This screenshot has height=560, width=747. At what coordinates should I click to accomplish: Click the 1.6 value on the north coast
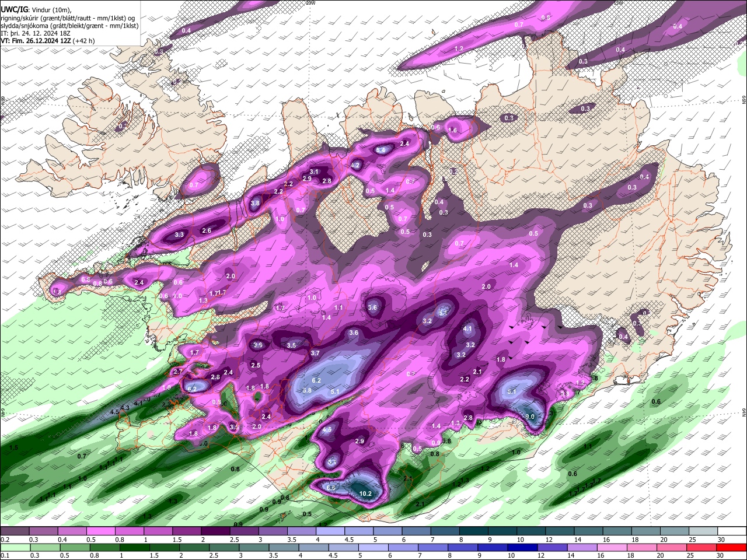coord(452,131)
